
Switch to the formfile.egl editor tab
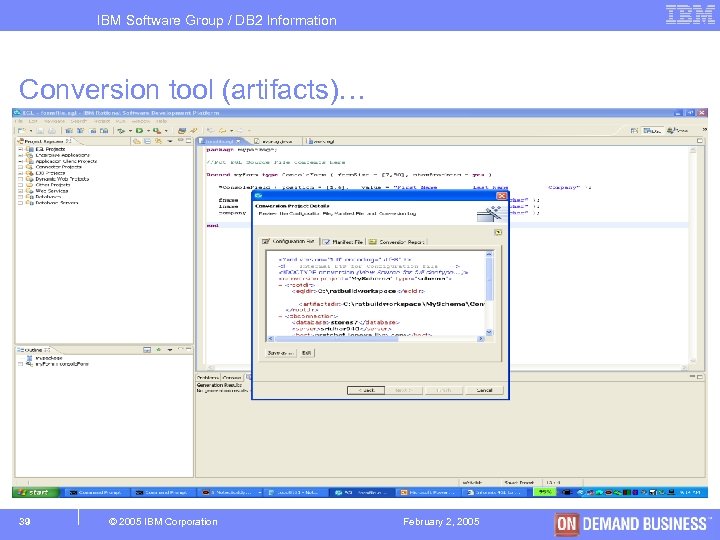(220, 141)
